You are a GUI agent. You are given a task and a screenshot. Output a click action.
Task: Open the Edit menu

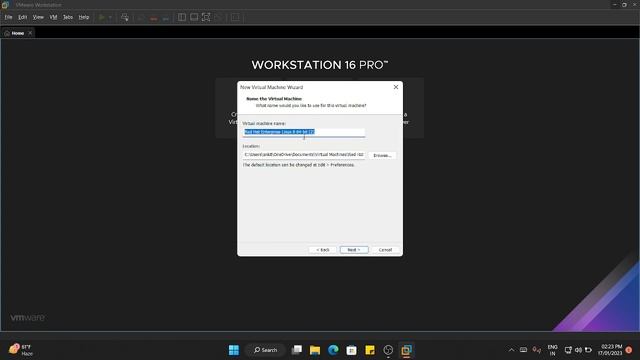22,17
